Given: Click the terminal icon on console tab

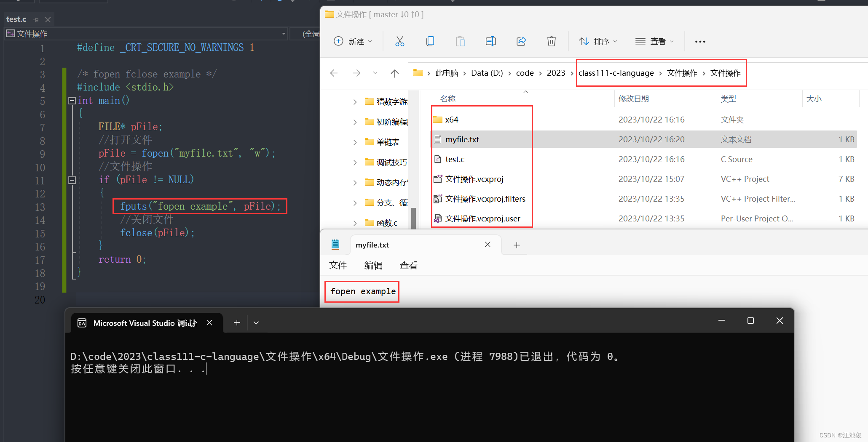Looking at the screenshot, I should pos(82,323).
